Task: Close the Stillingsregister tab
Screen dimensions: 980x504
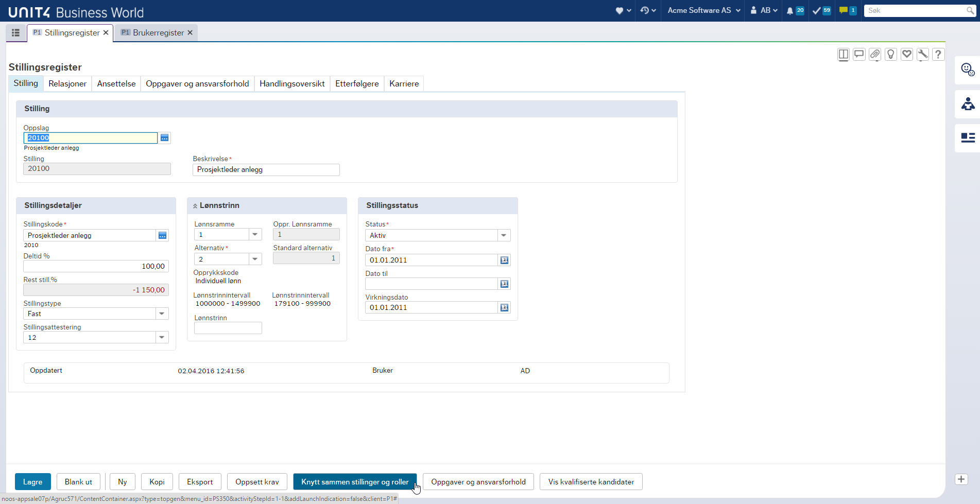Action: 106,32
